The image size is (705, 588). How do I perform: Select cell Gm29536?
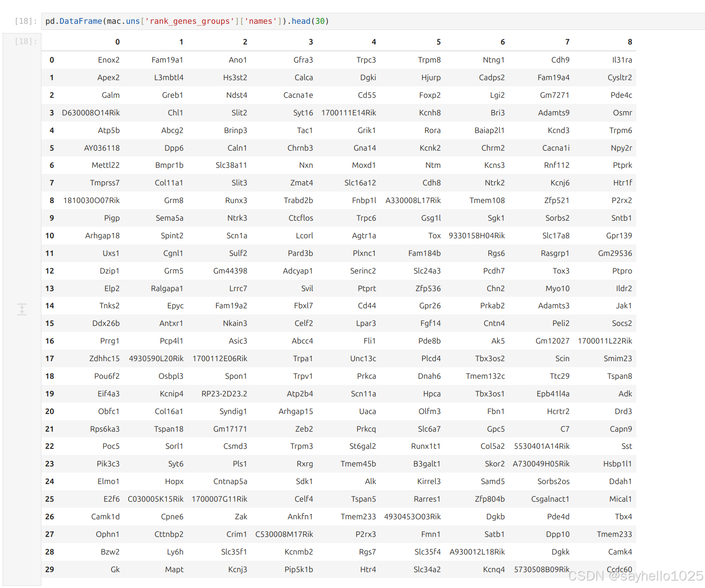tap(615, 253)
